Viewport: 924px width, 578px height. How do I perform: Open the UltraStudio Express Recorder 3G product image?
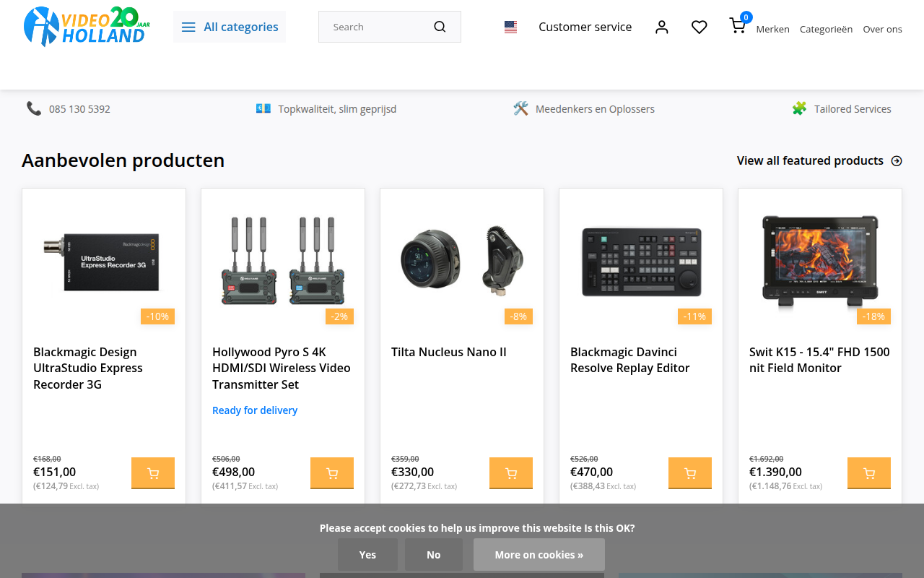pos(104,262)
